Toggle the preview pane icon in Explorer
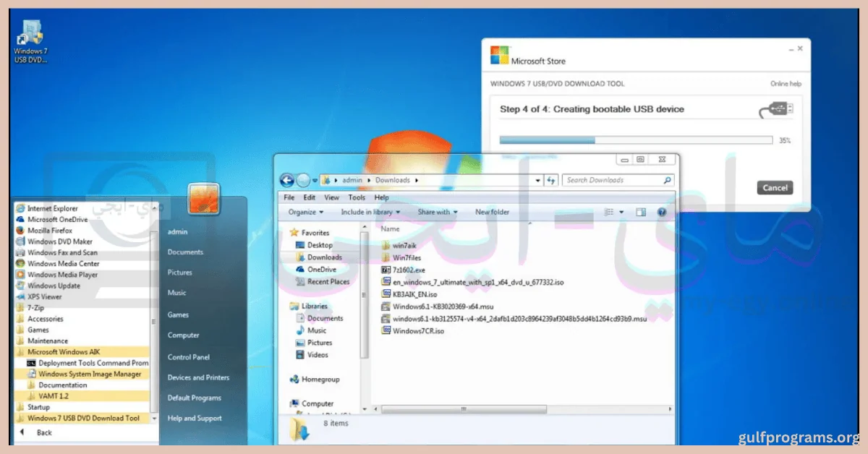 [x=640, y=212]
